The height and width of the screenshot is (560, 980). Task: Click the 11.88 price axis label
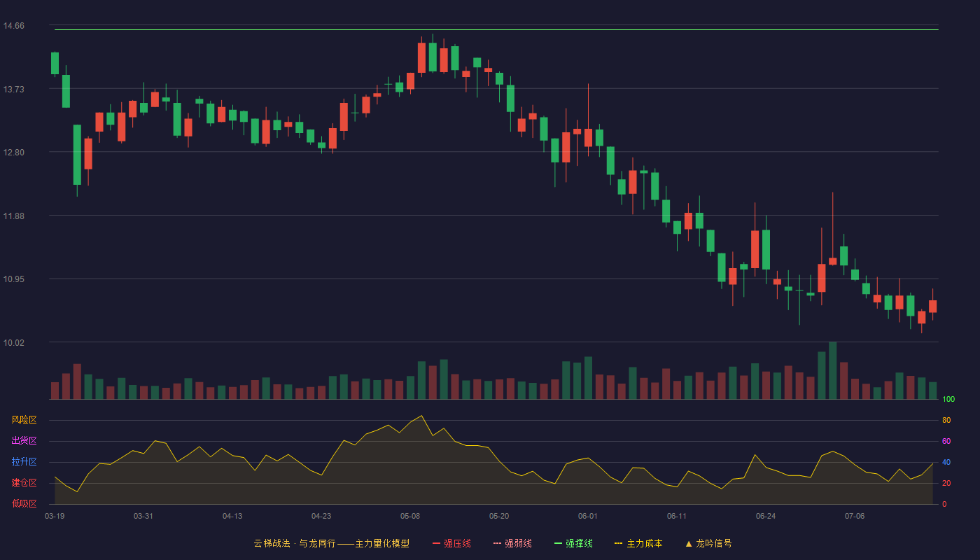point(13,216)
